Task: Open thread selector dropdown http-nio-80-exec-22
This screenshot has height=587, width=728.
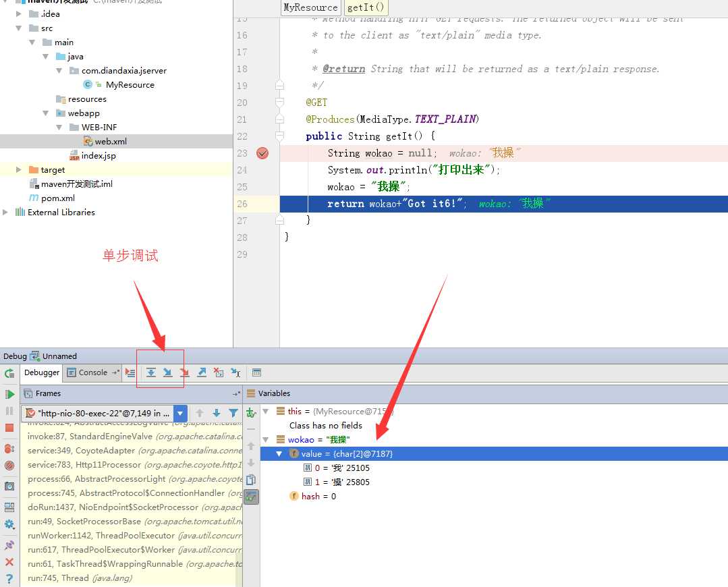Action: (x=180, y=413)
